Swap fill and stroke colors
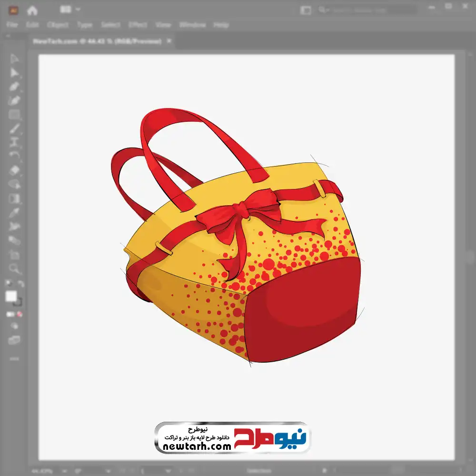The height and width of the screenshot is (476, 476). click(x=20, y=284)
